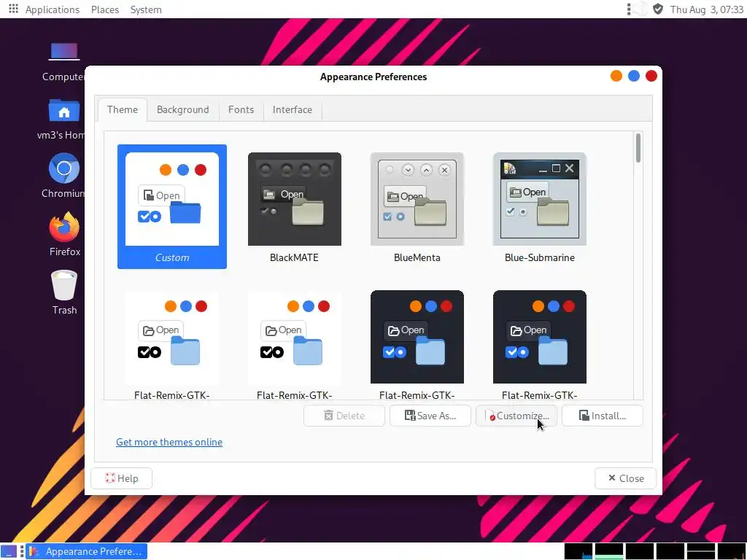This screenshot has height=560, width=747.
Task: Select the Custom theme thumbnail
Action: click(x=172, y=206)
